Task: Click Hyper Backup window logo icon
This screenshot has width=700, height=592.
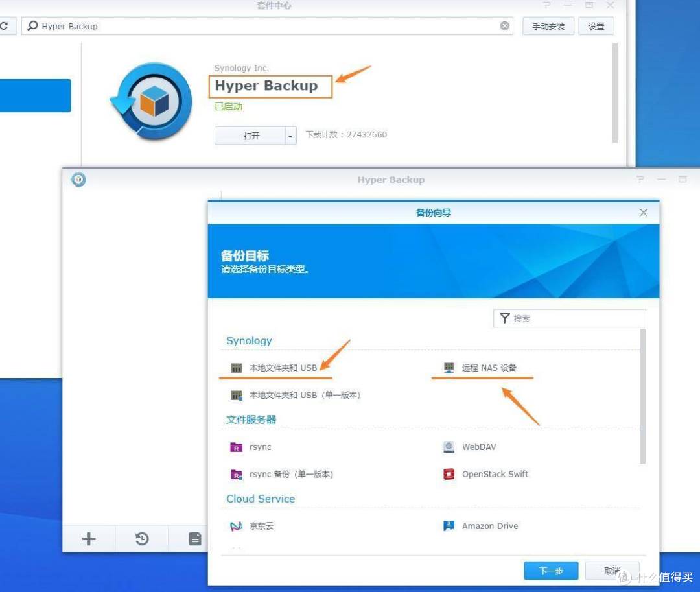Action: pyautogui.click(x=78, y=180)
